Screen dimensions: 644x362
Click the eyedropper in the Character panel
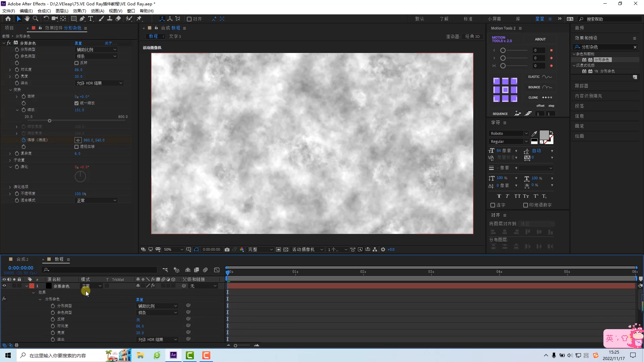(x=534, y=133)
